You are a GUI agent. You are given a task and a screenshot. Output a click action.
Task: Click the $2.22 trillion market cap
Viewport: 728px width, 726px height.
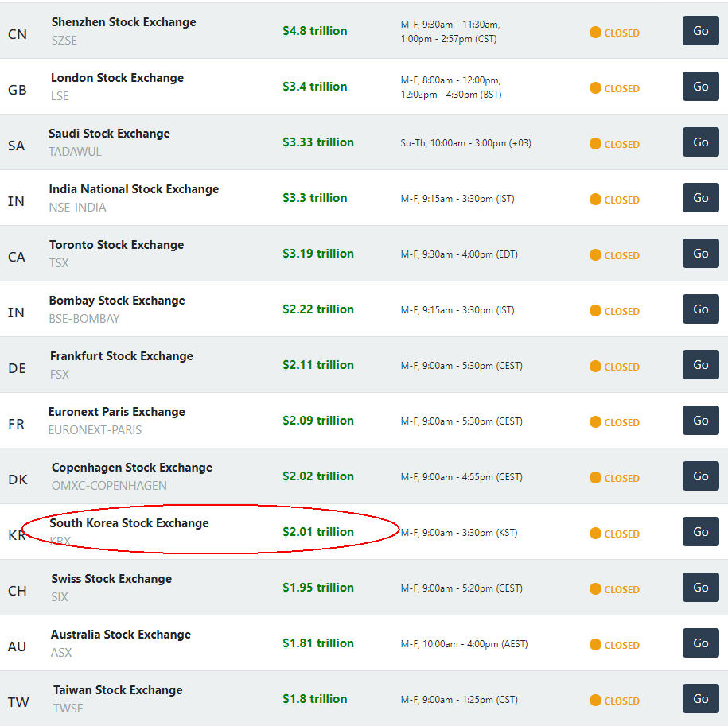pos(318,309)
